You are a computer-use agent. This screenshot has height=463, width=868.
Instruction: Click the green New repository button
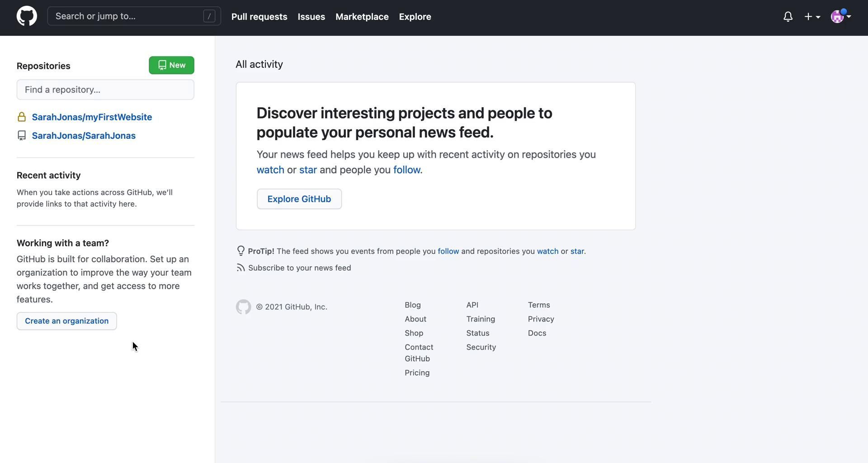click(x=171, y=65)
